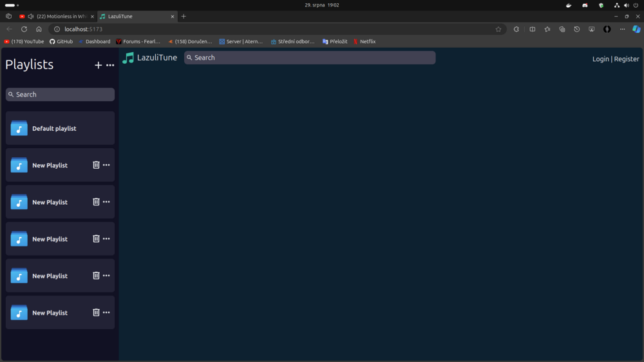Screen dimensions: 644x362
Task: Click the localhost:5173 address bar
Action: [x=277, y=29]
